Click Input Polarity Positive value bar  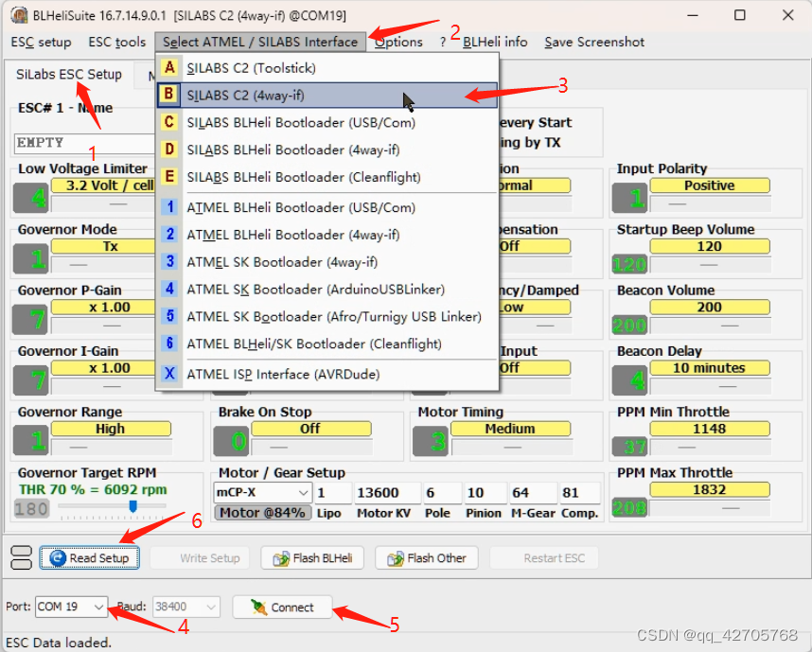coord(710,185)
